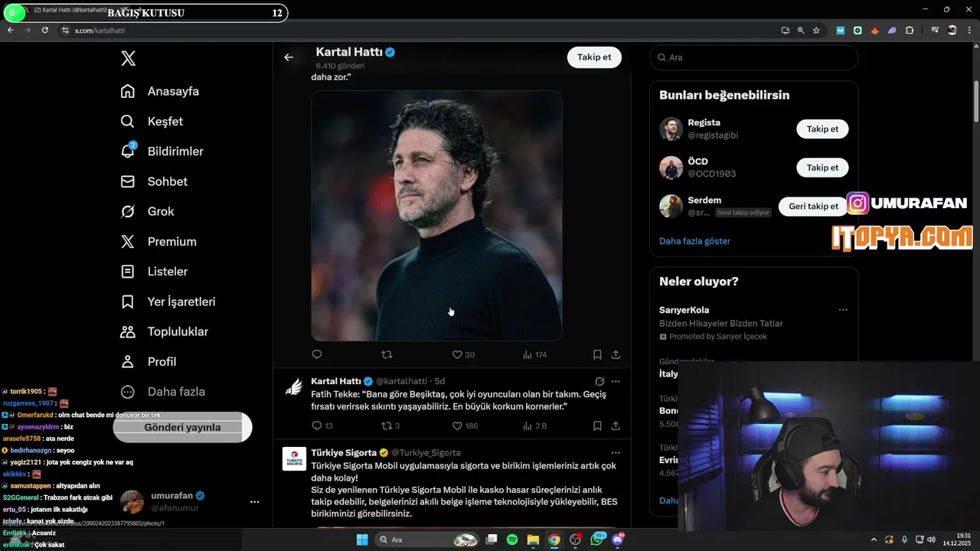Screen dimensions: 980x551
Task: Click Daha fazla göster link
Action: [694, 241]
